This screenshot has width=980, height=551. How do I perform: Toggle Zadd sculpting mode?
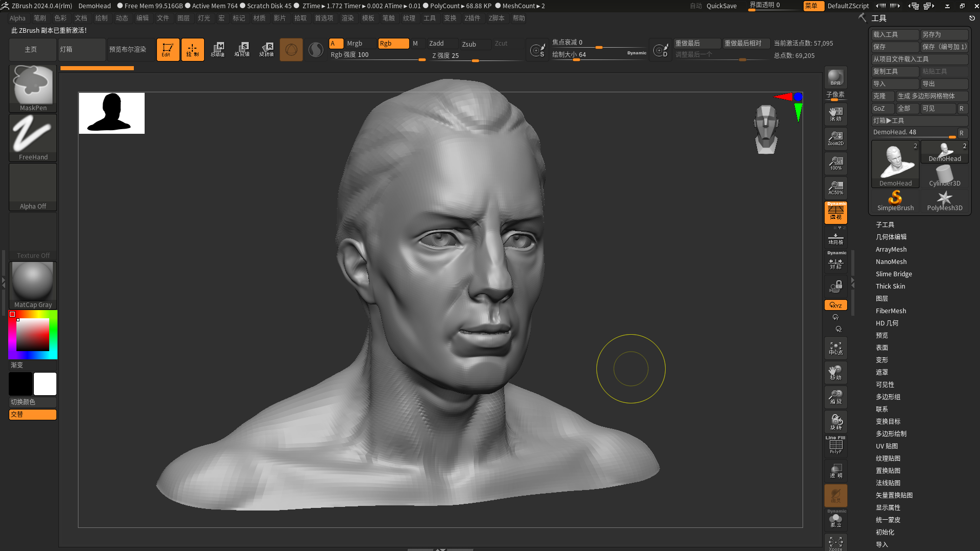tap(442, 44)
